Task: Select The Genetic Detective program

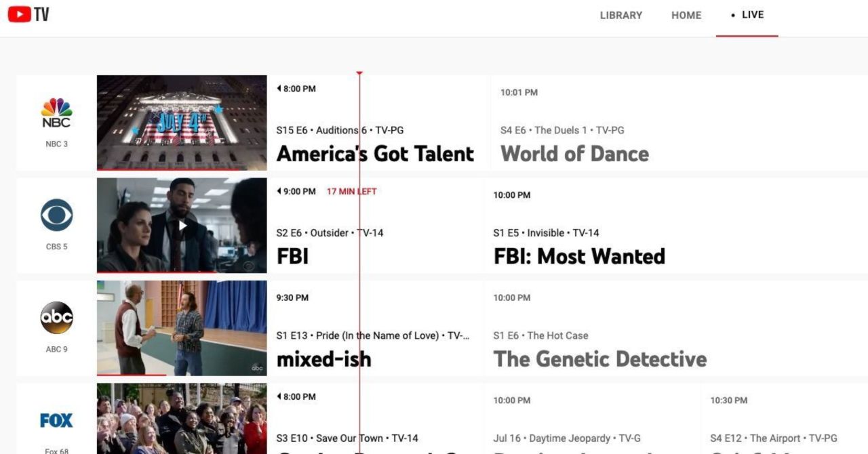Action: pyautogui.click(x=599, y=358)
